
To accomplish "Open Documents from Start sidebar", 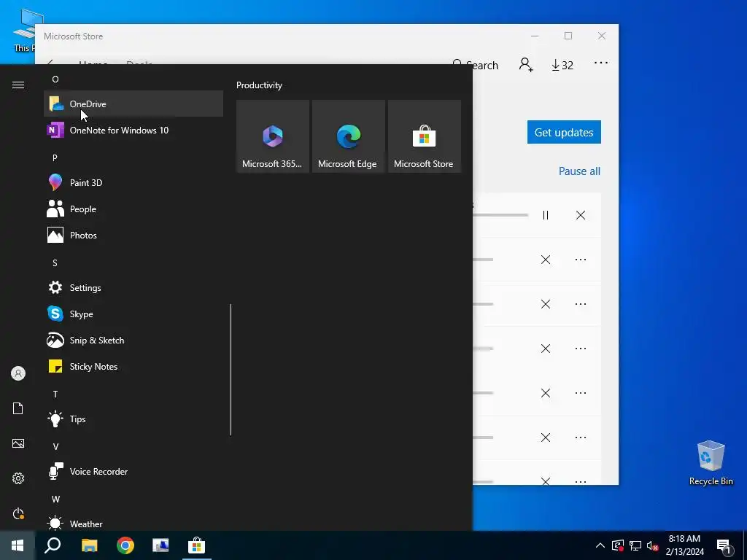I will (18, 408).
